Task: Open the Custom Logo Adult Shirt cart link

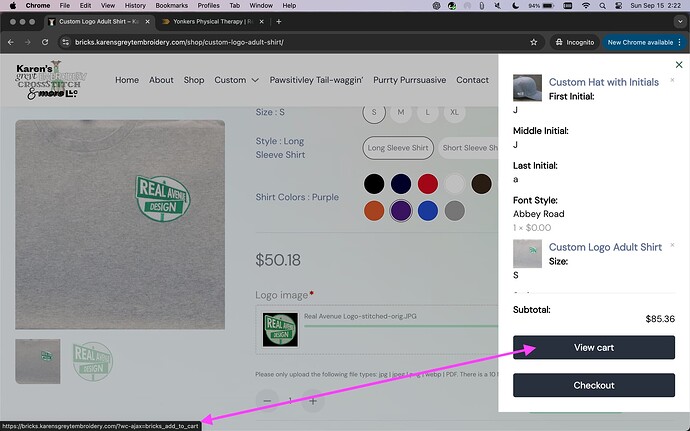Action: 605,247
